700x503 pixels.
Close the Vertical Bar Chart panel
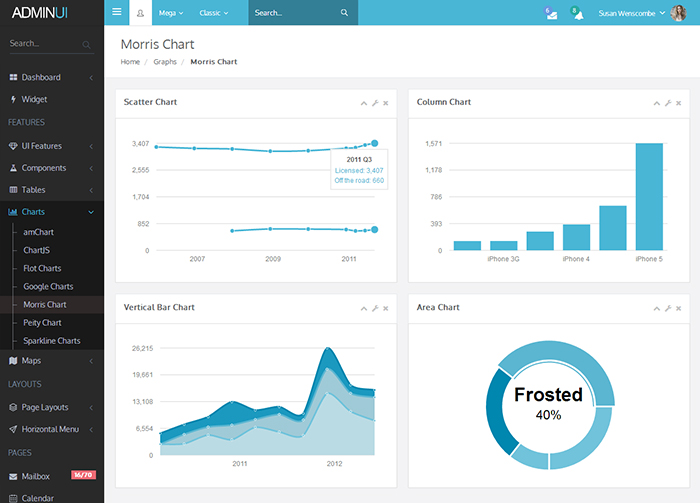pyautogui.click(x=385, y=308)
